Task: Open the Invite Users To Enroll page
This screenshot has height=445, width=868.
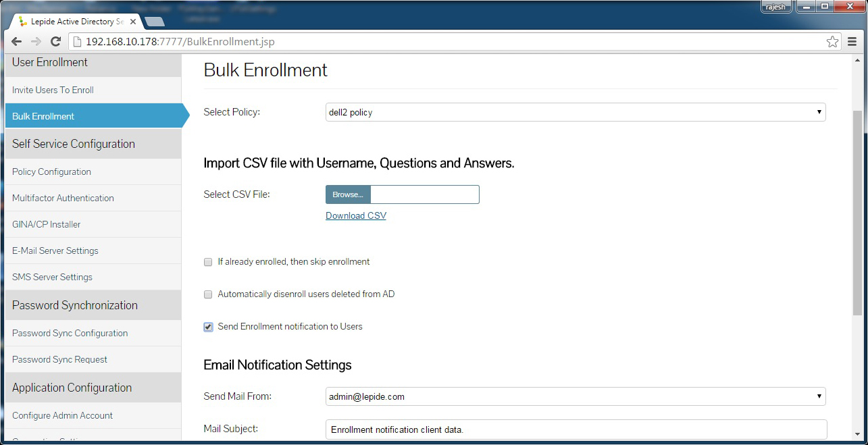Action: pos(53,90)
